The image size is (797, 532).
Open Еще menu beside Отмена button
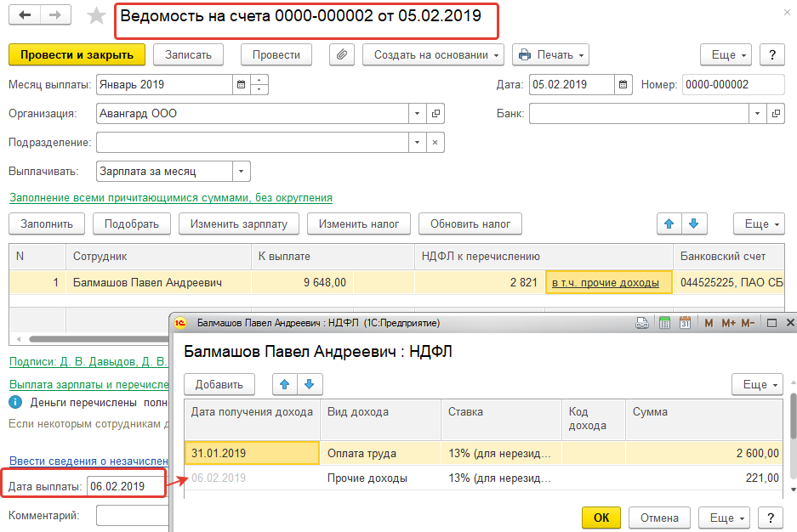724,518
